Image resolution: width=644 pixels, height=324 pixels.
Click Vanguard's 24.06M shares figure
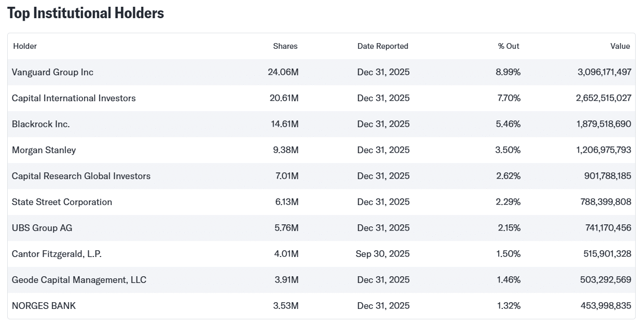[285, 72]
